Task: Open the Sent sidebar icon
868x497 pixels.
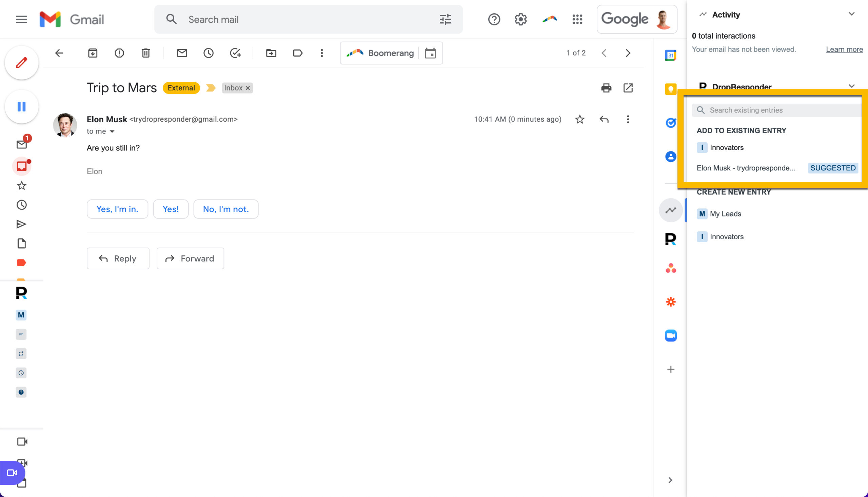Action: [21, 224]
